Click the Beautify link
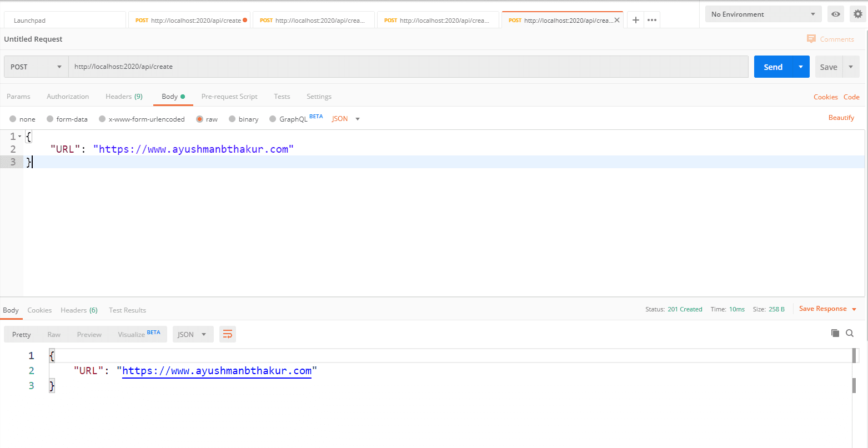Viewport: 868px width, 448px height. [841, 117]
